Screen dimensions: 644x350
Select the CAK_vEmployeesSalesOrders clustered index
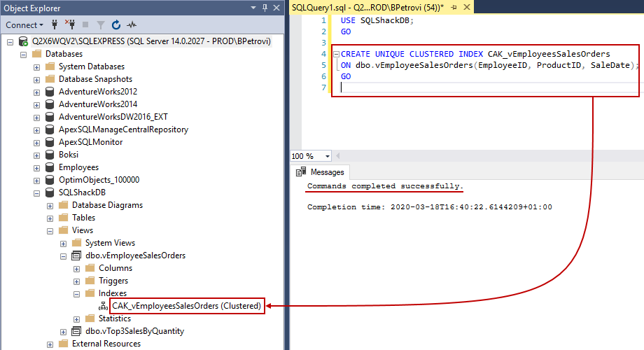click(186, 306)
